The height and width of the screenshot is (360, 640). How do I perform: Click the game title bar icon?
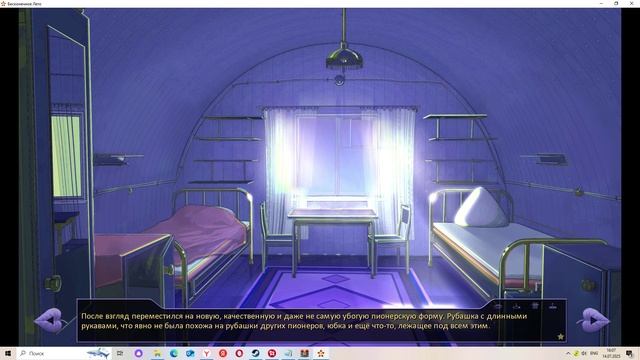tap(3, 4)
